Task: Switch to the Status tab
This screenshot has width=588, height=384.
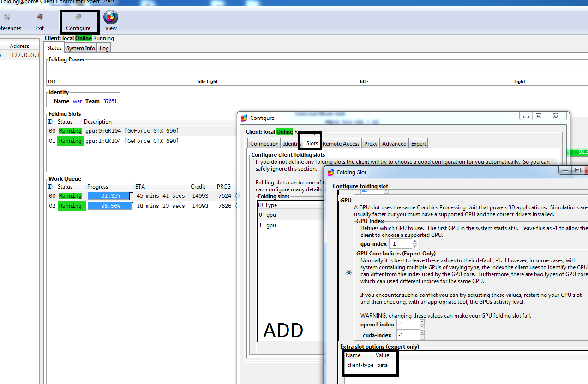Action: 54,48
